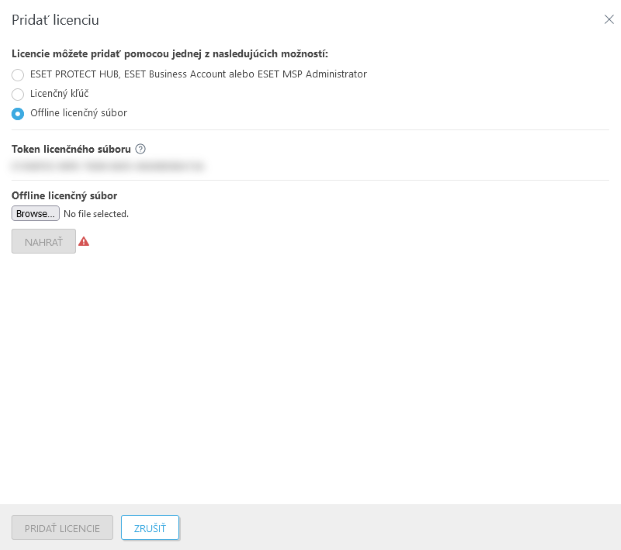Open help icon beside Token licenčného súboru
This screenshot has width=621, height=550.
click(140, 149)
